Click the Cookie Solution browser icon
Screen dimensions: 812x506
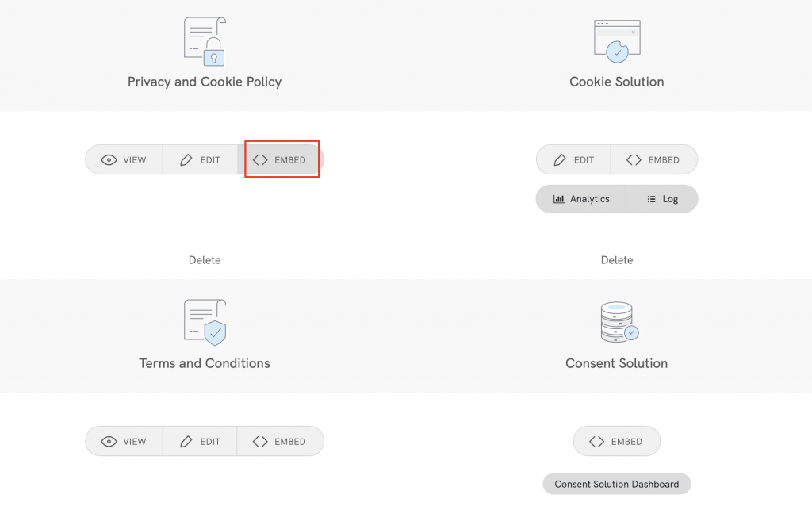616,38
